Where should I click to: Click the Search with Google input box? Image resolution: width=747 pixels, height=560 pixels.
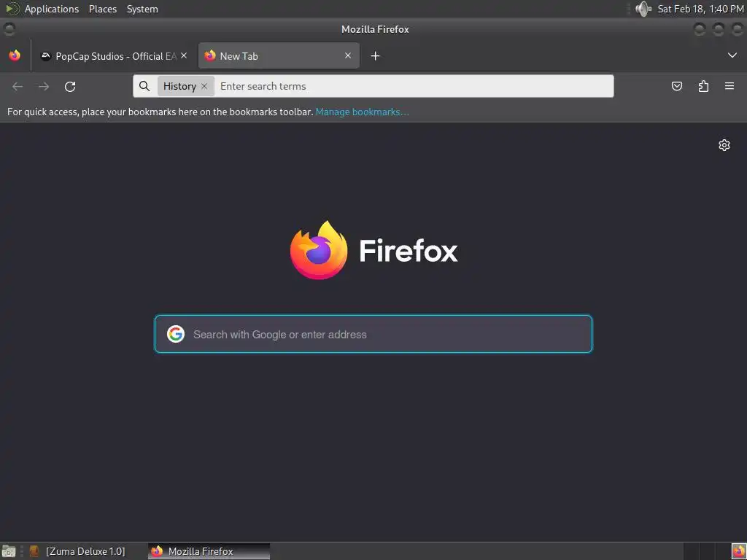tap(373, 334)
